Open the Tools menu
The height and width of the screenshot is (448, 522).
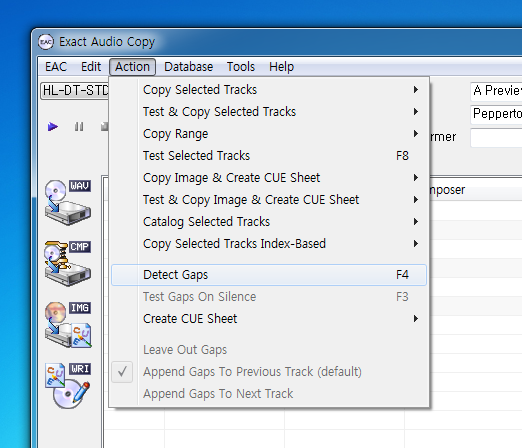tap(241, 67)
